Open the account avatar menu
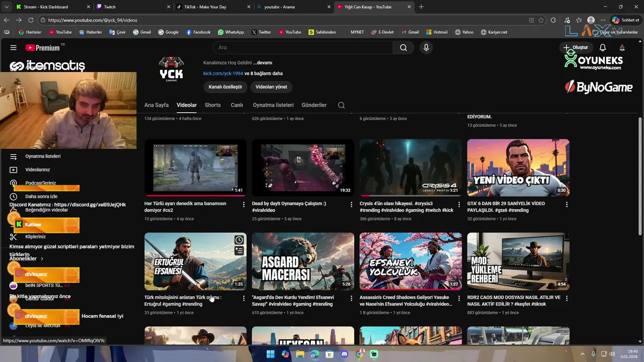 pyautogui.click(x=622, y=48)
